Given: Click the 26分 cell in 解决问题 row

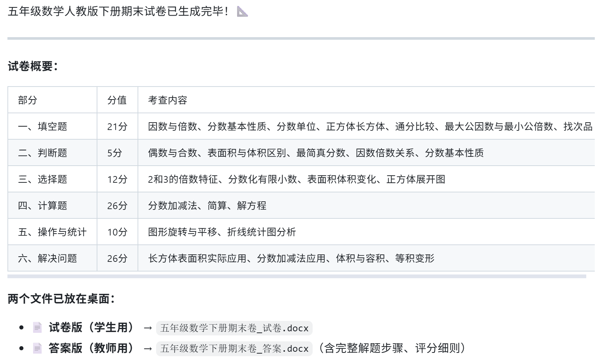Looking at the screenshot, I should click(x=117, y=259).
